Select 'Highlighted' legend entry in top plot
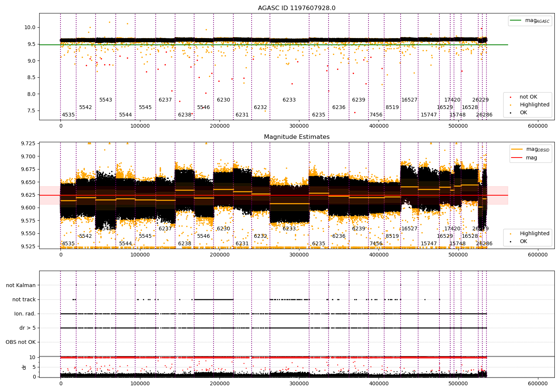 tap(535, 105)
